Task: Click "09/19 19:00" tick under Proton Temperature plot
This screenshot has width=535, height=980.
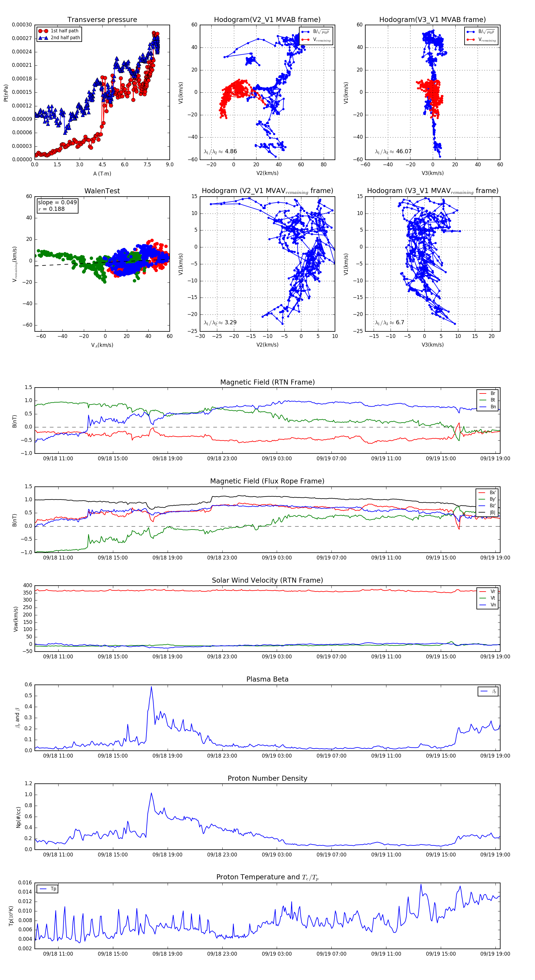Action: click(x=495, y=954)
